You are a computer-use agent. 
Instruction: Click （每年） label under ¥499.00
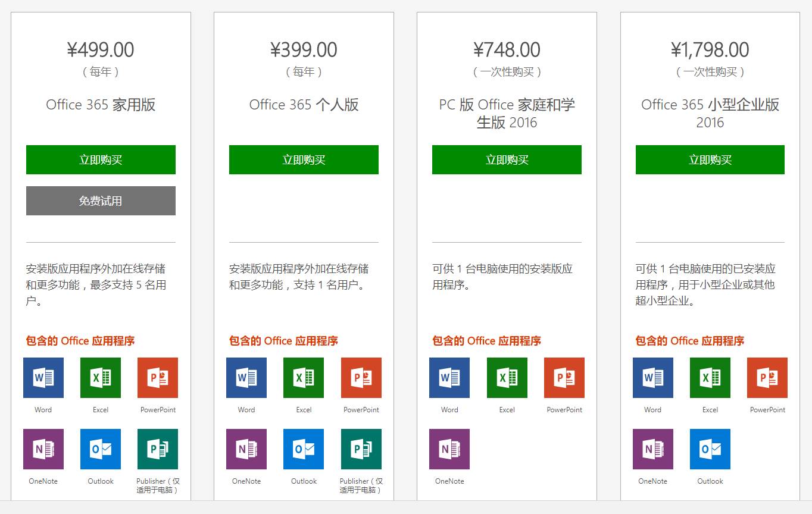coord(101,72)
